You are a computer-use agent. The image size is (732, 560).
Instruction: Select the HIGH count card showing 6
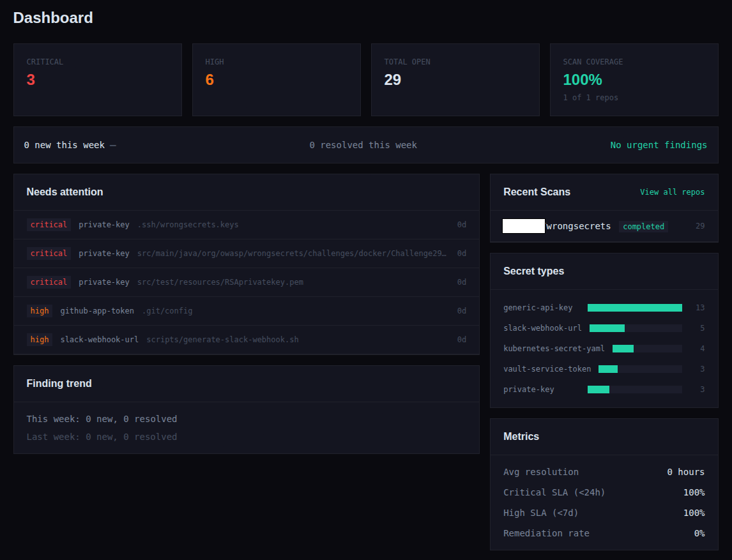276,79
